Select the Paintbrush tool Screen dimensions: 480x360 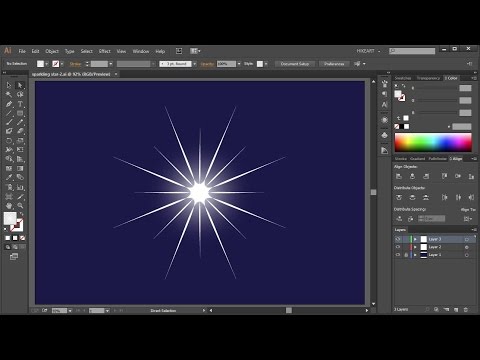tap(9, 122)
